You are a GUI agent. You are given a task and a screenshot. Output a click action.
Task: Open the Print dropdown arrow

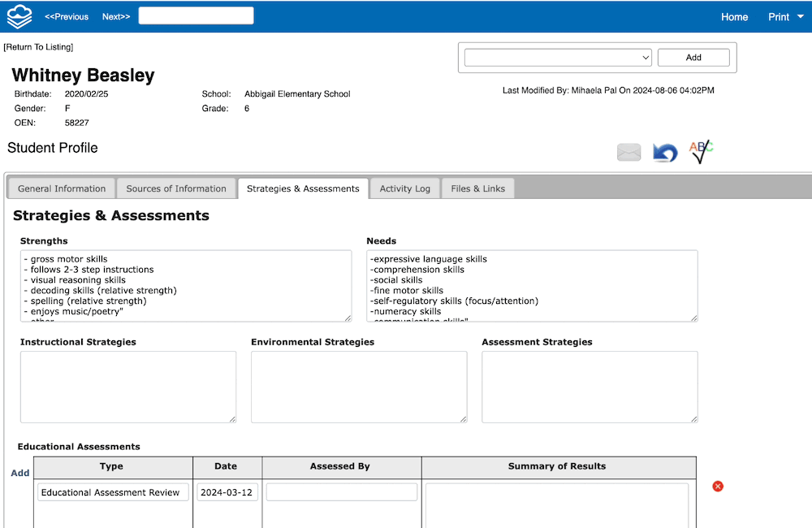[x=800, y=16]
